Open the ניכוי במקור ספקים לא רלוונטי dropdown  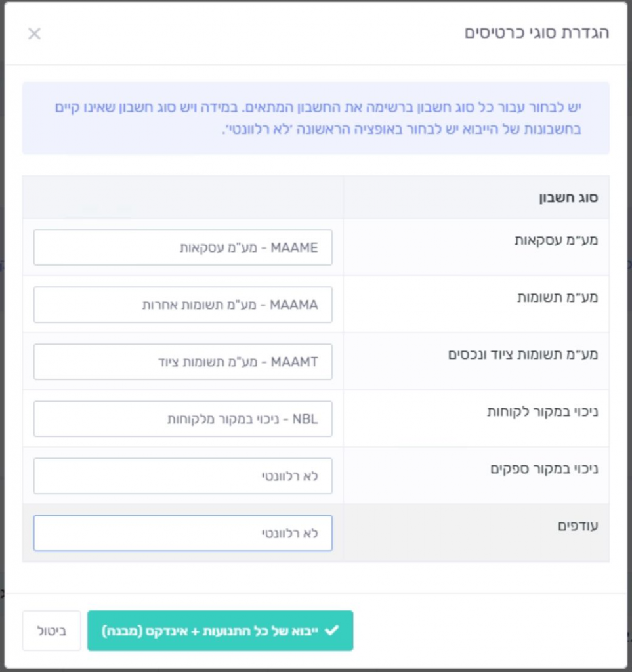pos(182,476)
